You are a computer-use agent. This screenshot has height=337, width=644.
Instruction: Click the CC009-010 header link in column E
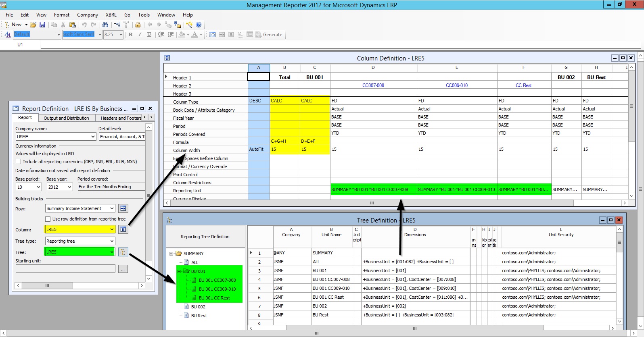pos(457,85)
